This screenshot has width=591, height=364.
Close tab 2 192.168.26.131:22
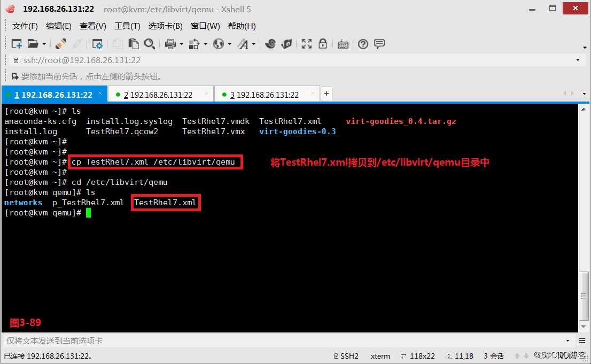[x=207, y=93]
